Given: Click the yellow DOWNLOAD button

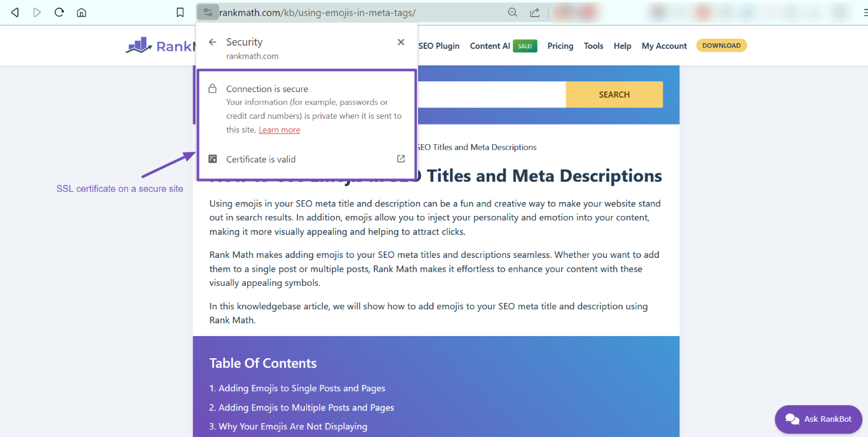Looking at the screenshot, I should 722,46.
